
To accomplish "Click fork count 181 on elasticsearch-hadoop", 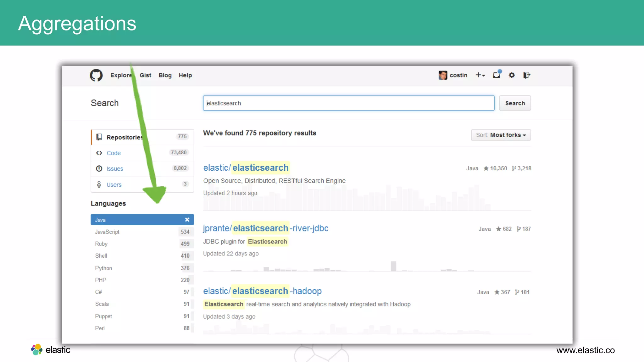I will [522, 292].
